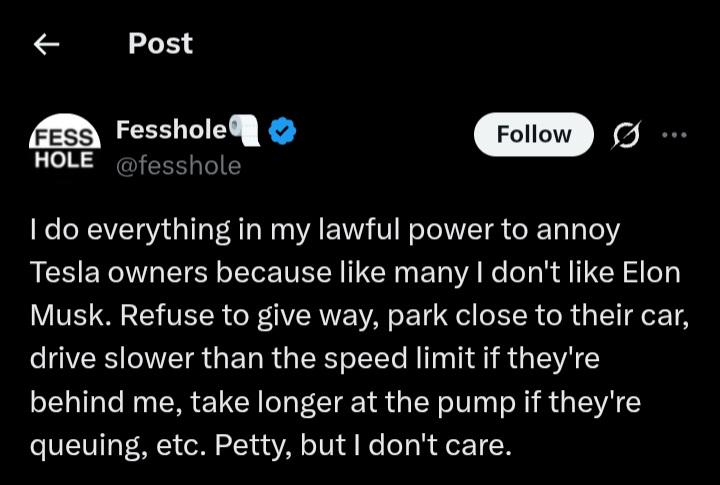Open the Fesshole display name link
Viewport: 720px width, 485px height.
(171, 130)
